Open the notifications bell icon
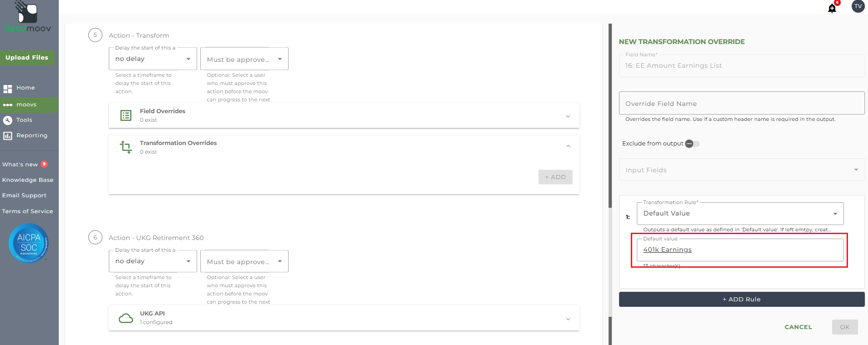 (832, 8)
